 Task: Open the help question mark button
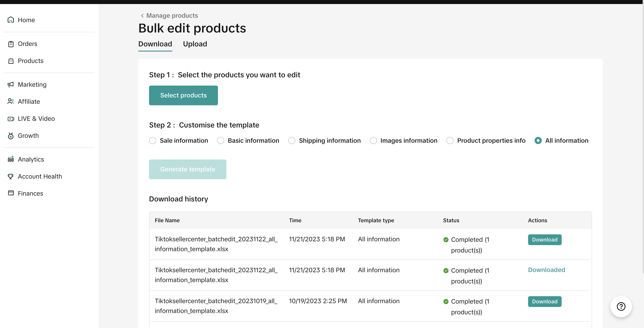click(621, 306)
